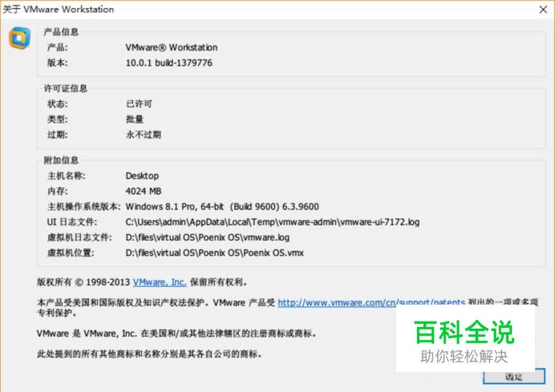
Task: Click the VMware Workstation logo icon
Action: [19, 38]
